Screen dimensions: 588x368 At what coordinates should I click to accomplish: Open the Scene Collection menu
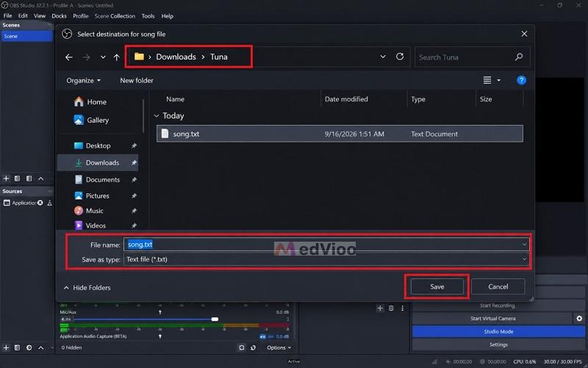115,16
